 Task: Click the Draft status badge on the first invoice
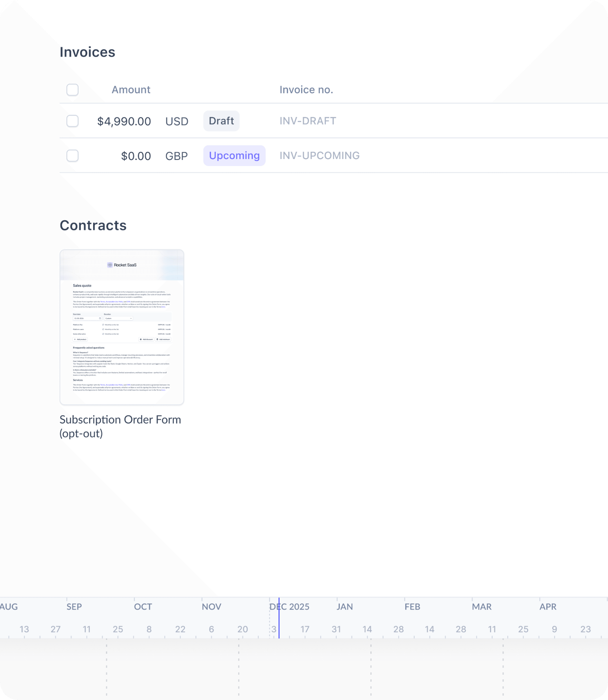pyautogui.click(x=221, y=121)
